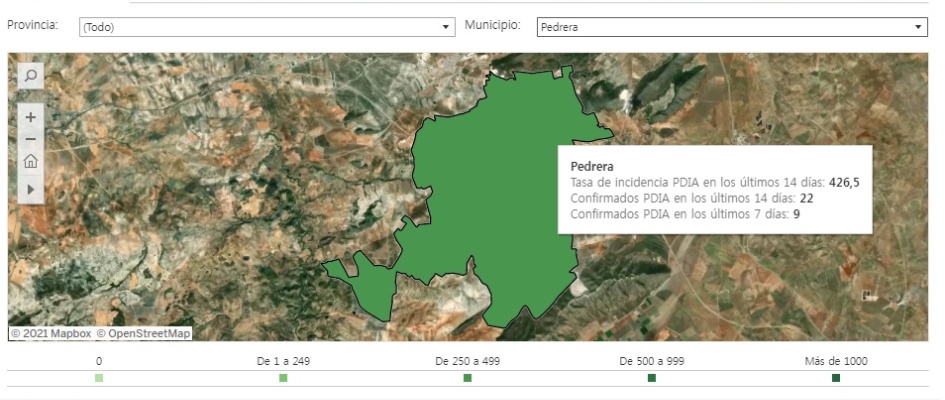Open the Provincia dropdown arrow

pos(447,27)
